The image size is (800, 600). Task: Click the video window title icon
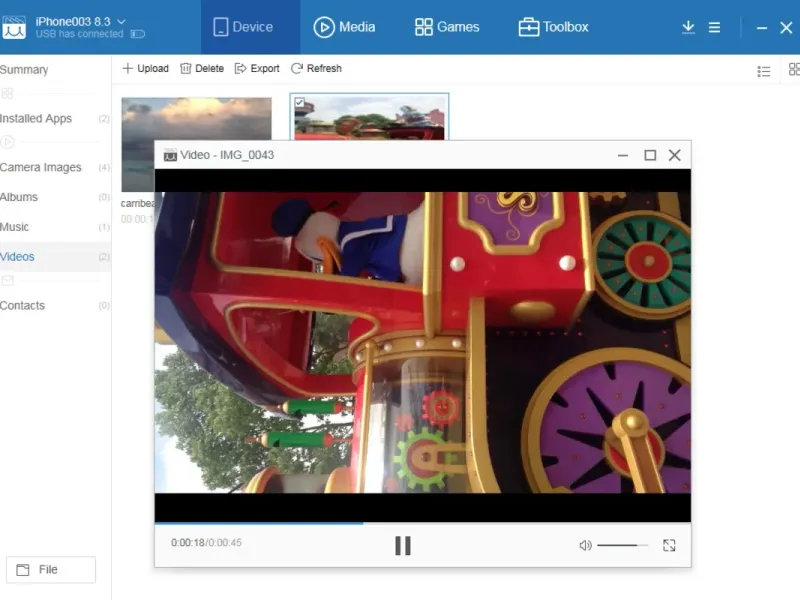point(170,155)
